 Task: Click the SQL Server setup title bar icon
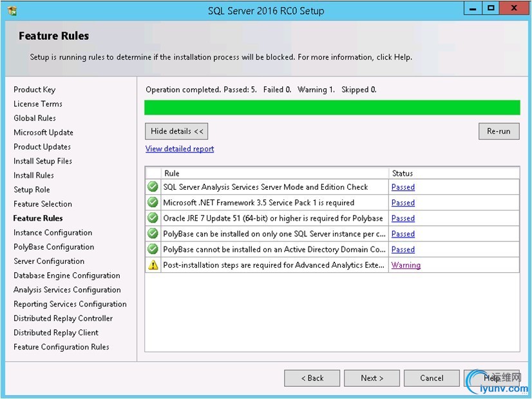(12, 10)
